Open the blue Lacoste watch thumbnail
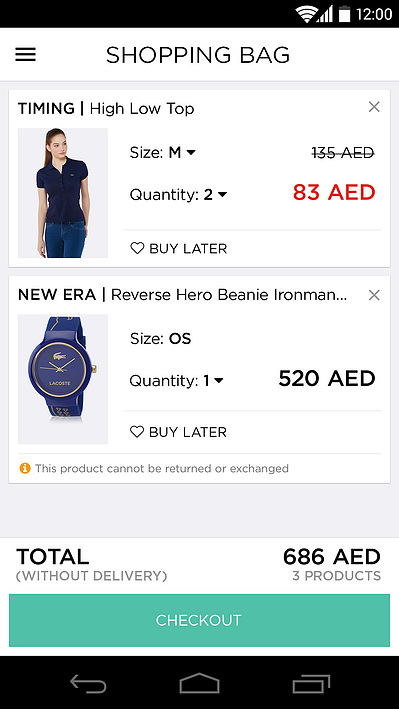Image resolution: width=399 pixels, height=709 pixels. (63, 379)
